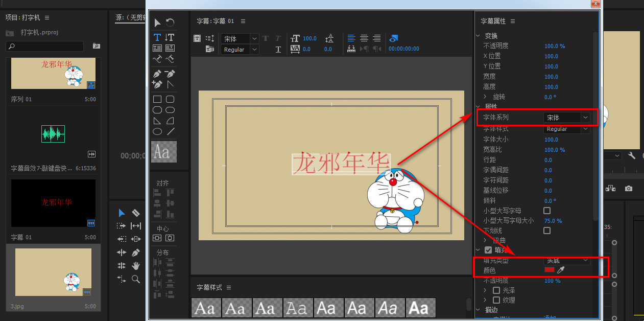Pick fill color with the eyedropper
Screen dimensions: 644x321
[x=561, y=270]
